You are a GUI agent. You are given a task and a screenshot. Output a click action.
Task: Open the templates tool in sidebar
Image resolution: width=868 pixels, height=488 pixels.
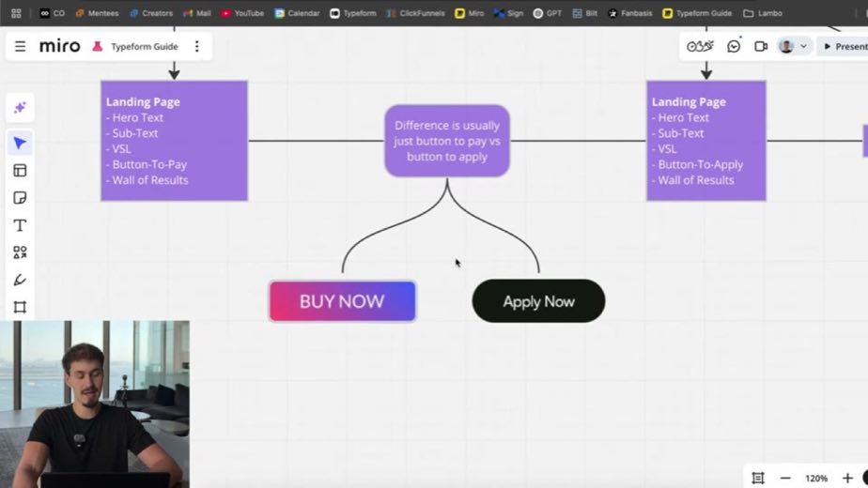click(20, 171)
